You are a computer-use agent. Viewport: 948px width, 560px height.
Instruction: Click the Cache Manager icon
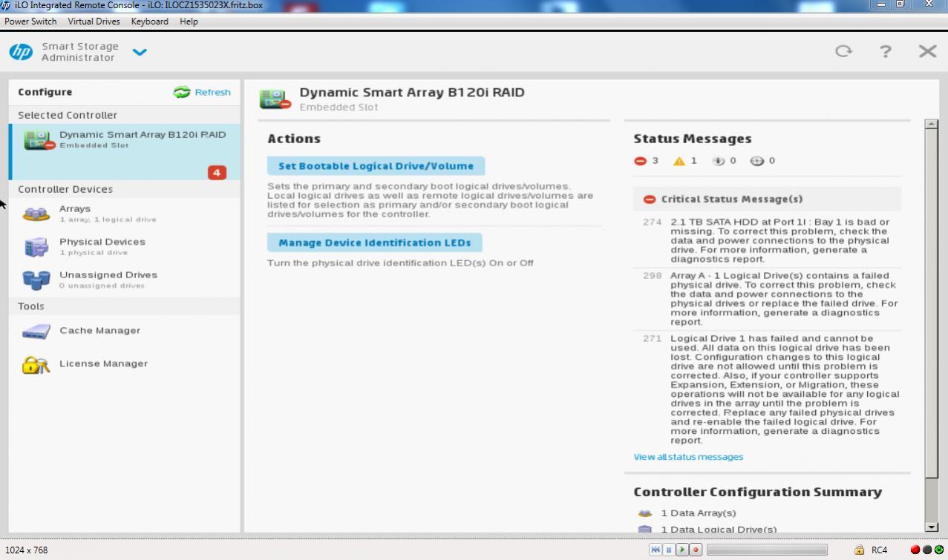(x=36, y=332)
